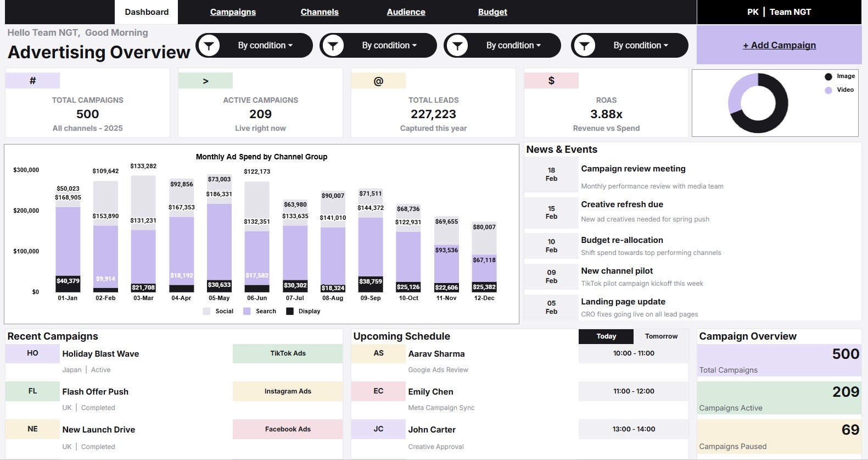This screenshot has width=868, height=460.
Task: Click the $ badge on ROAS card
Action: coord(551,81)
